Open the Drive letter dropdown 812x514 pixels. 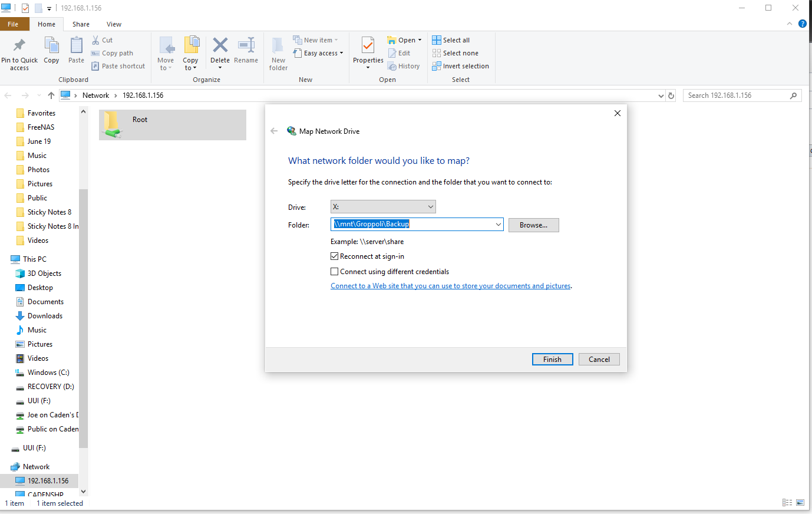383,207
